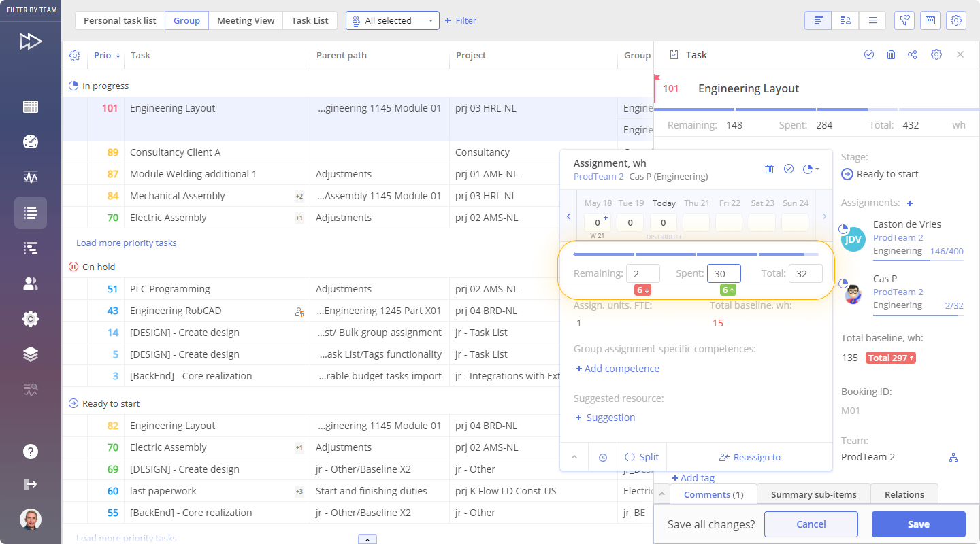This screenshot has width=980, height=544.
Task: Go to next week in assignment calendar
Action: click(x=824, y=216)
